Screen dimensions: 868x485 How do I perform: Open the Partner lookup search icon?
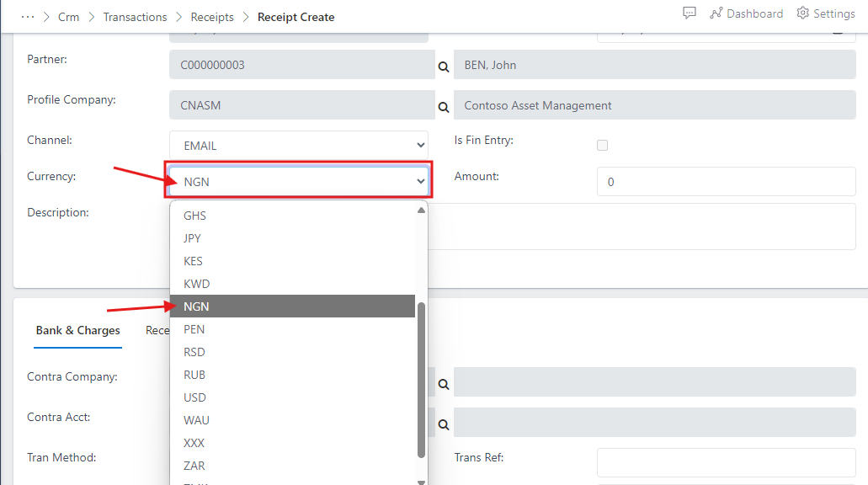point(444,64)
